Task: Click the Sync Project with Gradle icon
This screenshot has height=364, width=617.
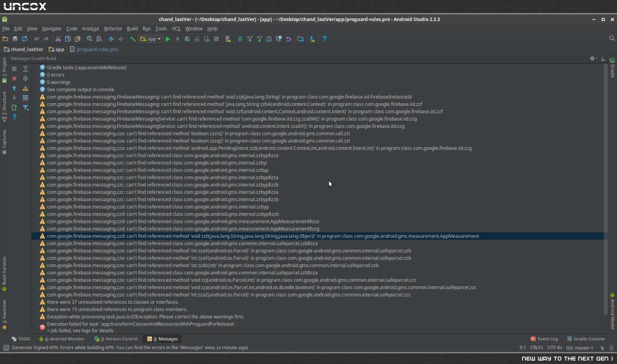Action: tap(240, 39)
